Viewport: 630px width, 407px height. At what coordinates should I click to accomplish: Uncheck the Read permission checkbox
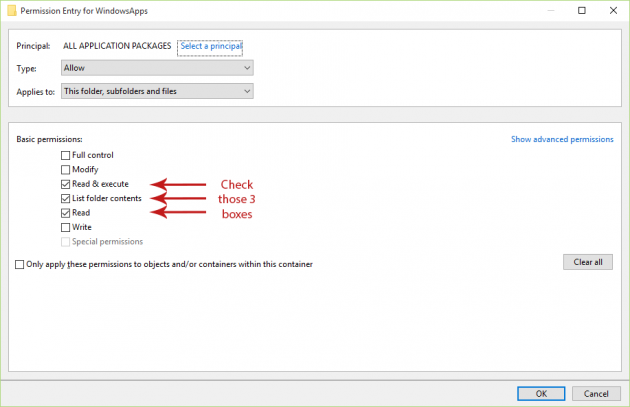click(x=65, y=213)
